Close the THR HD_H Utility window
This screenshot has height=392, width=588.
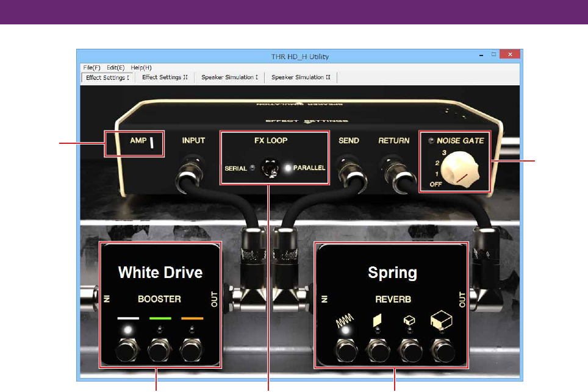tap(510, 54)
